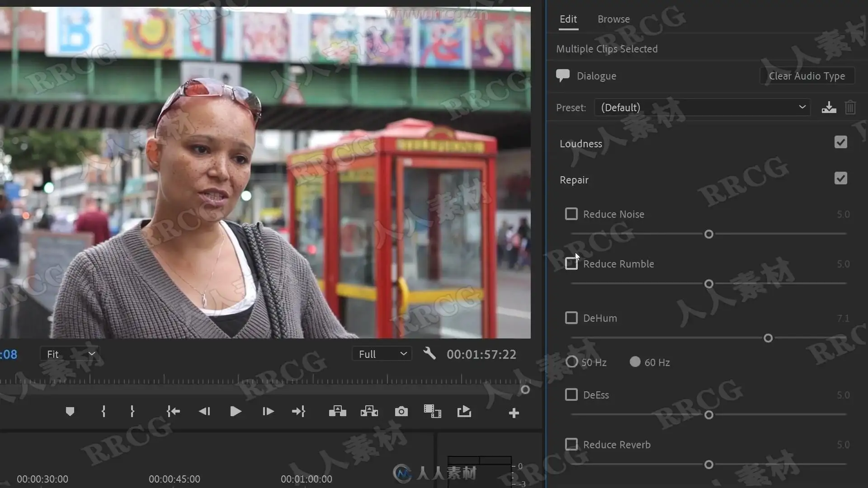Click the Export Frame camera icon
This screenshot has width=868, height=488.
pyautogui.click(x=401, y=412)
